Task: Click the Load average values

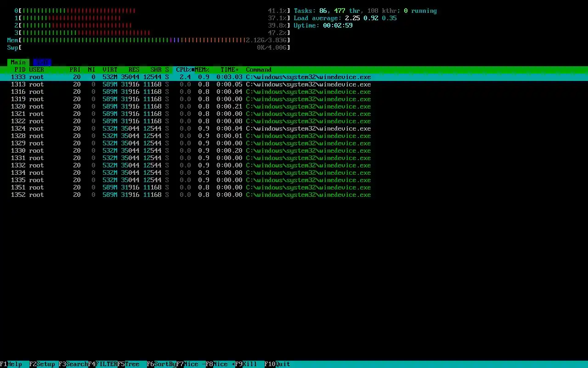Action: pos(371,18)
